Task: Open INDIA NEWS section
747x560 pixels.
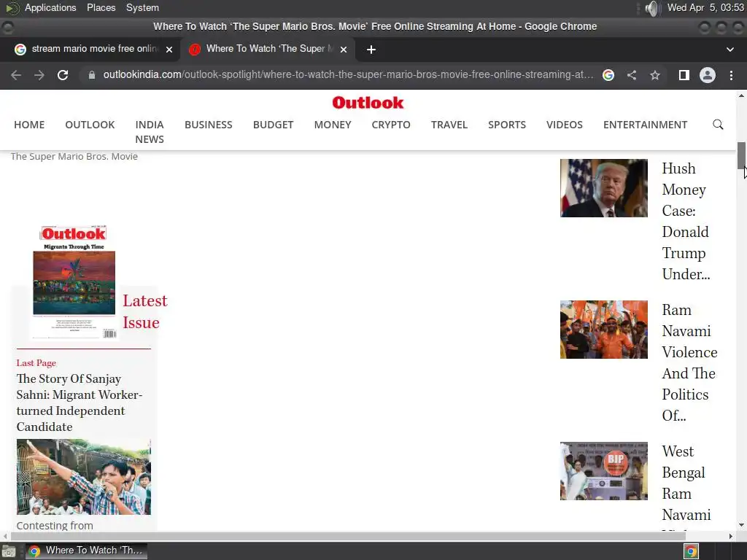Action: tap(150, 132)
